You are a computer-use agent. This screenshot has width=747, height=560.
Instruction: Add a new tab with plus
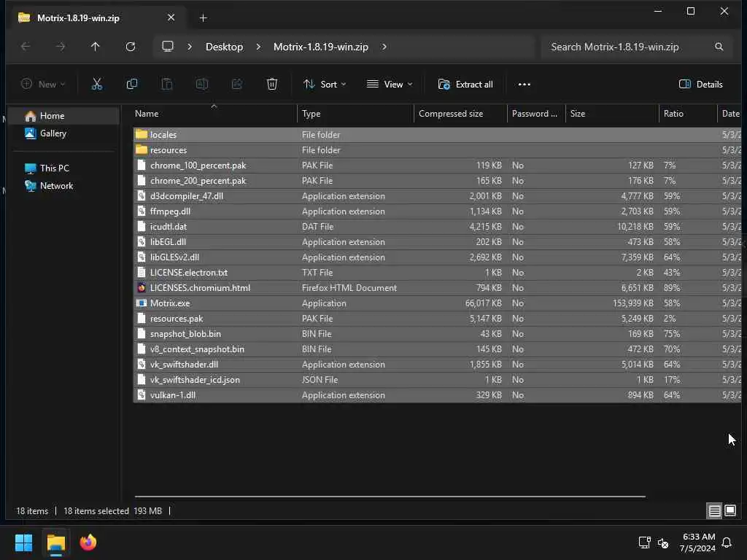click(203, 18)
